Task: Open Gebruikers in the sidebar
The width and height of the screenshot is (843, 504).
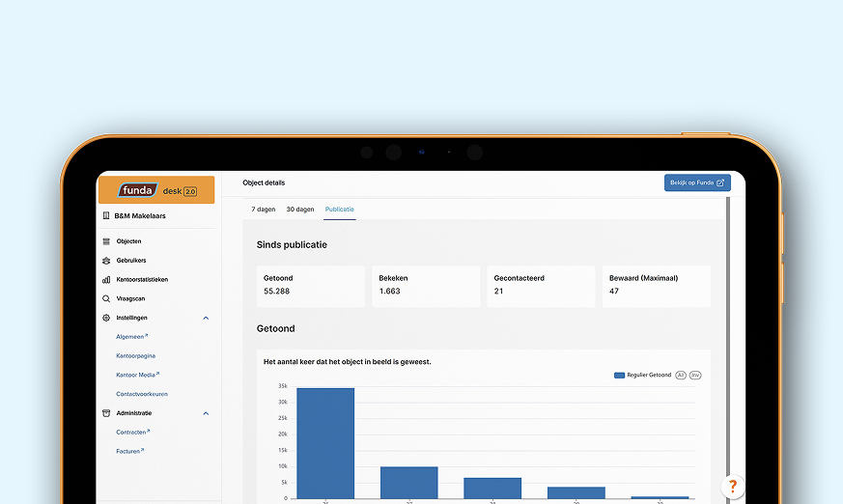Action: coord(131,260)
